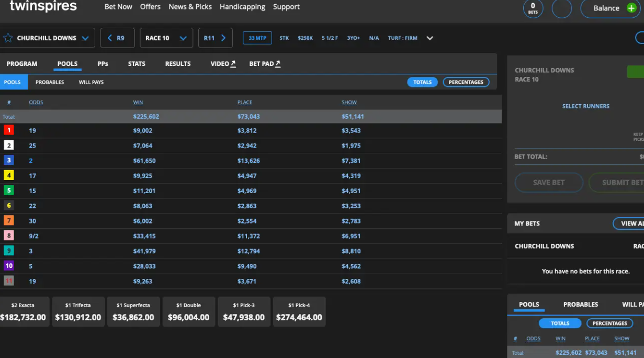Click runner number 5 green saddle cloth

click(9, 191)
